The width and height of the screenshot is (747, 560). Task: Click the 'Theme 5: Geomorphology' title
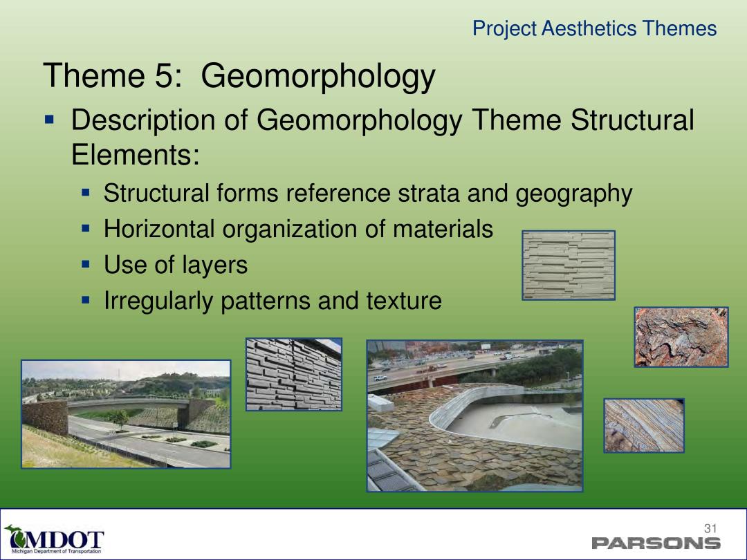pos(239,76)
